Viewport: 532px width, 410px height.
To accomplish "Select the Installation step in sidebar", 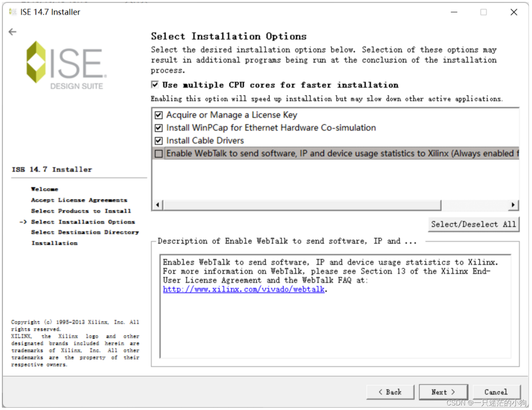I will 54,243.
